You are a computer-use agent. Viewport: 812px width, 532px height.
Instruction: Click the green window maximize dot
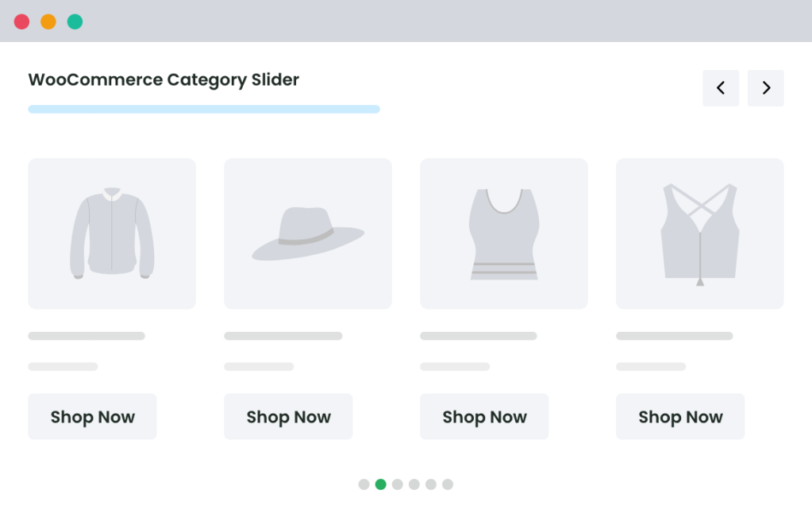click(x=75, y=21)
